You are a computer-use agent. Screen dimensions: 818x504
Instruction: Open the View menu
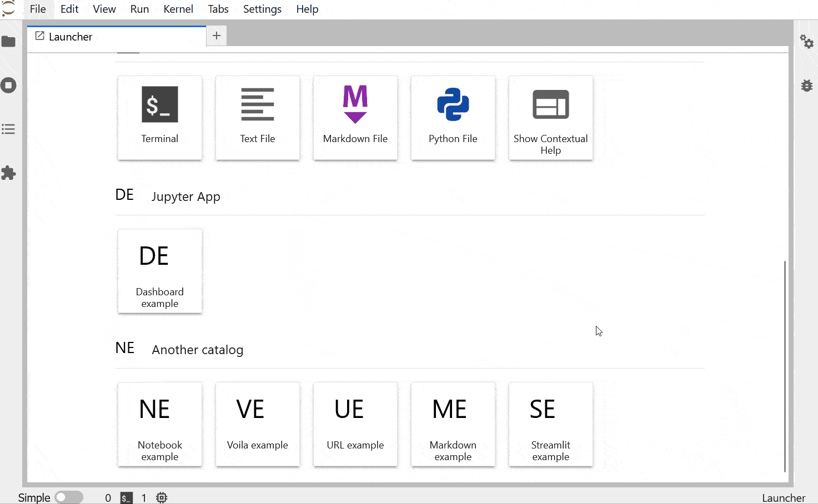[x=104, y=9]
